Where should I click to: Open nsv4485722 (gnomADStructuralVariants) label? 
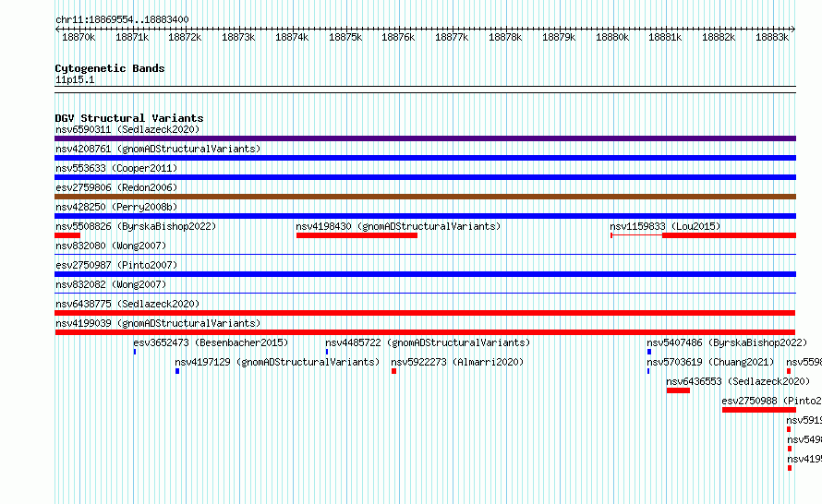[428, 342]
